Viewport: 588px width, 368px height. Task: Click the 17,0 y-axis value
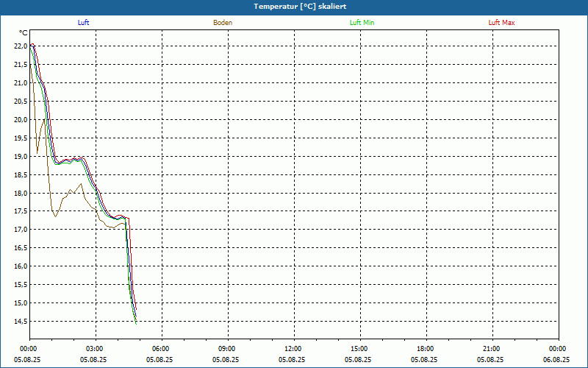pyautogui.click(x=21, y=230)
